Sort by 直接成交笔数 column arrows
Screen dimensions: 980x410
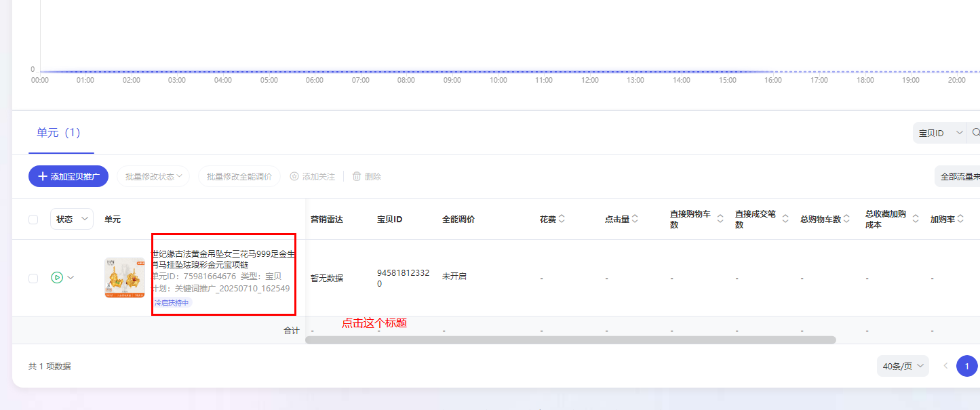click(x=785, y=220)
